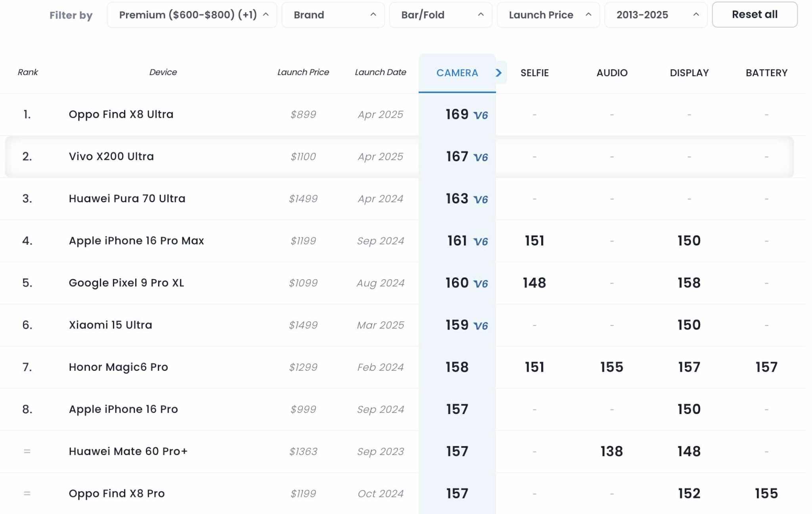Open the Premium ($600-$800) price filter dropdown

(192, 15)
